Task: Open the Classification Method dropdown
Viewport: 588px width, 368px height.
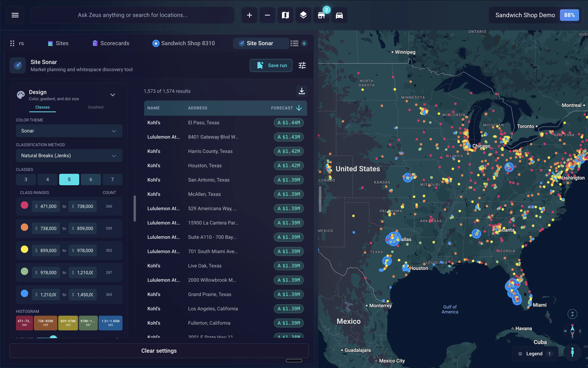Action: (69, 156)
